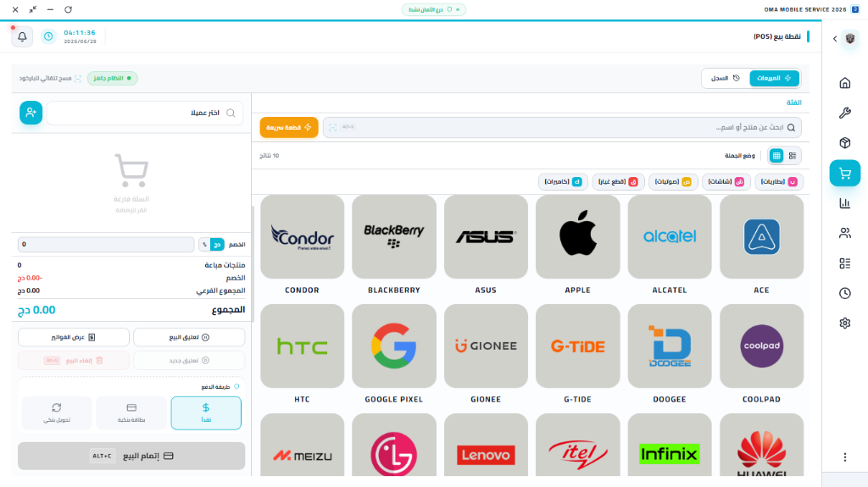Switch to list view mode
Viewport: 868px width, 487px height.
[x=793, y=156]
